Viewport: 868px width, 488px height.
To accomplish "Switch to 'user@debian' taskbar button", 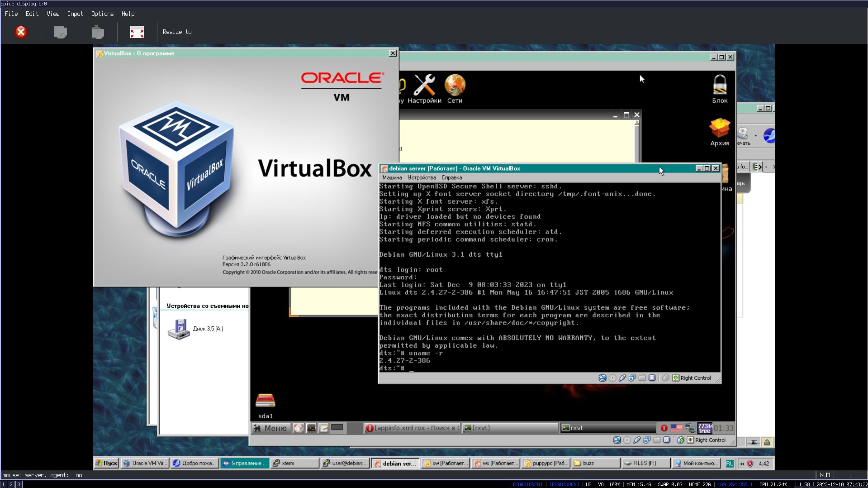I will click(x=345, y=464).
